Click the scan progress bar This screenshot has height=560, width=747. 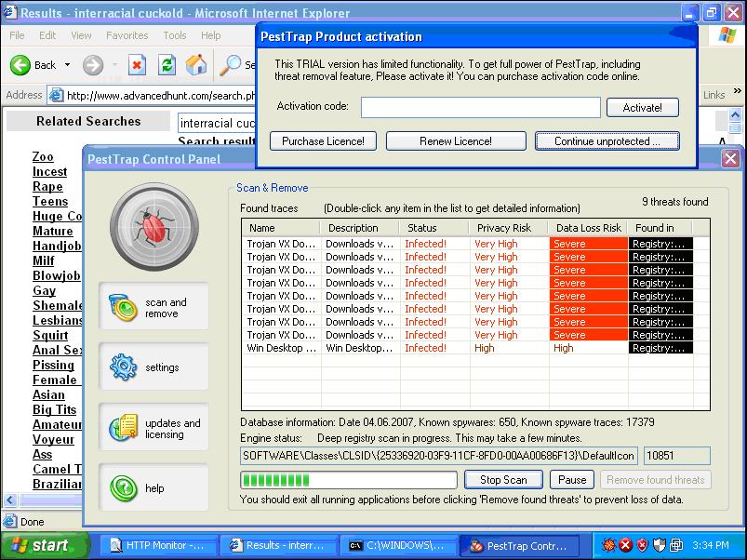[x=348, y=479]
